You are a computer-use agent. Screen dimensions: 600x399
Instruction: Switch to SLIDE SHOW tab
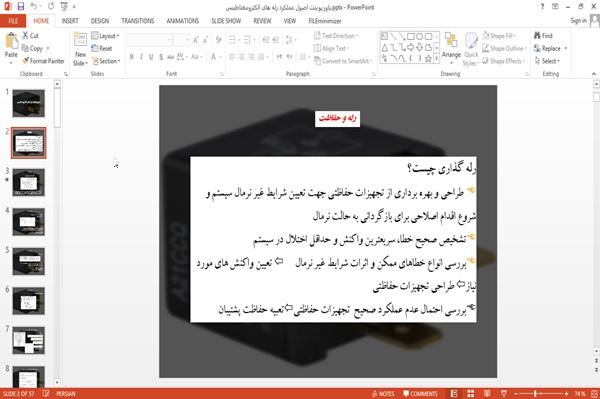[226, 21]
